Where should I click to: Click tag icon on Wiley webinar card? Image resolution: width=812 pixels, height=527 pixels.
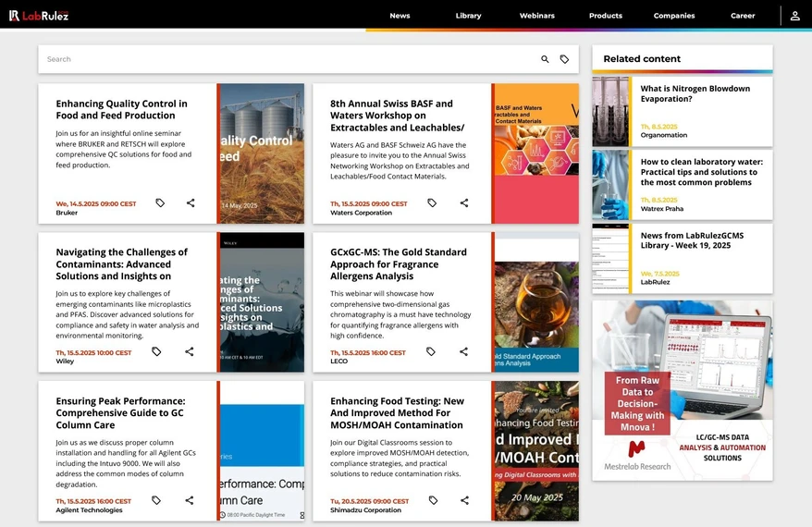coord(156,351)
